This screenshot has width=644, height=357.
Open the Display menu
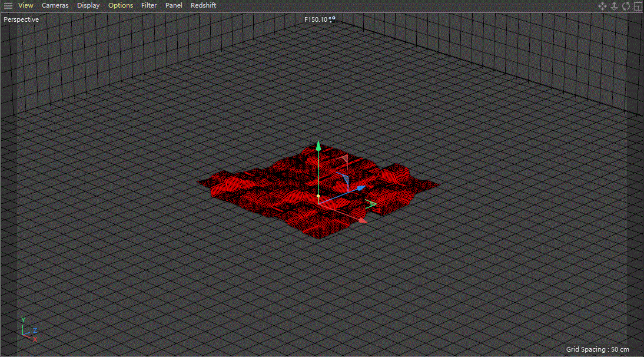[x=88, y=5]
